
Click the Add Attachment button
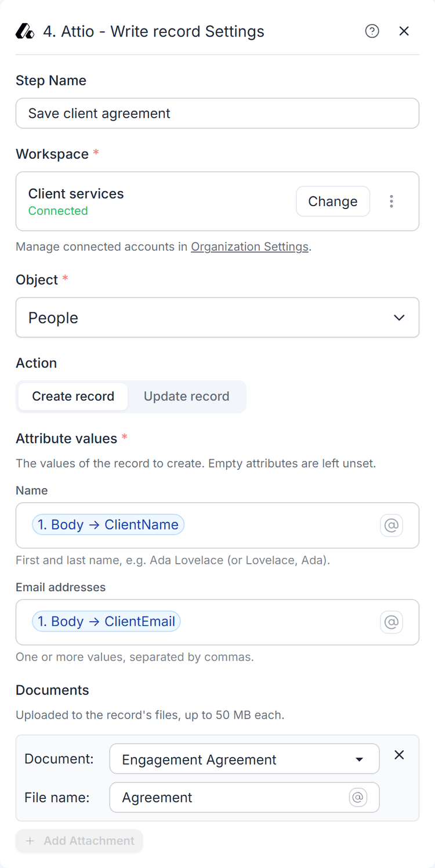[x=79, y=841]
